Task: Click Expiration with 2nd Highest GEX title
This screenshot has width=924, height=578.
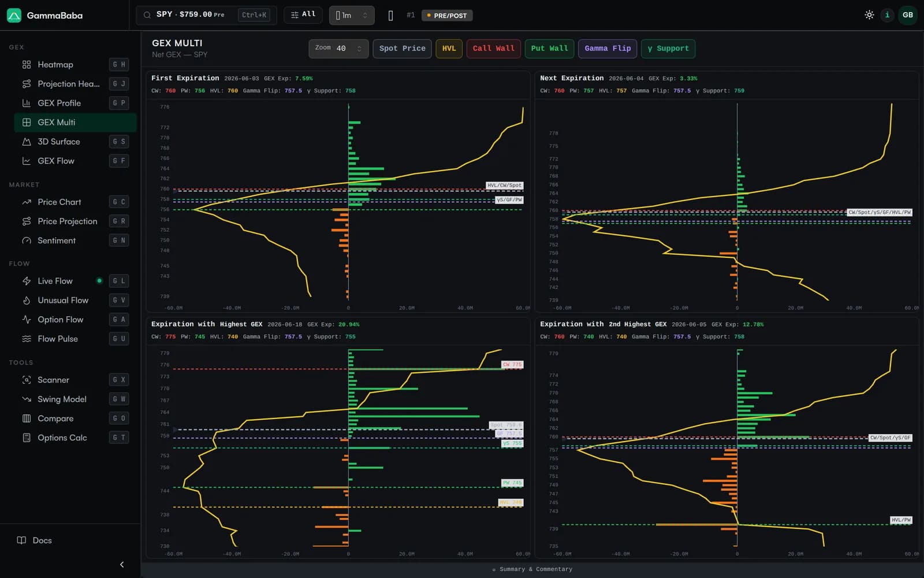Action: (x=603, y=324)
